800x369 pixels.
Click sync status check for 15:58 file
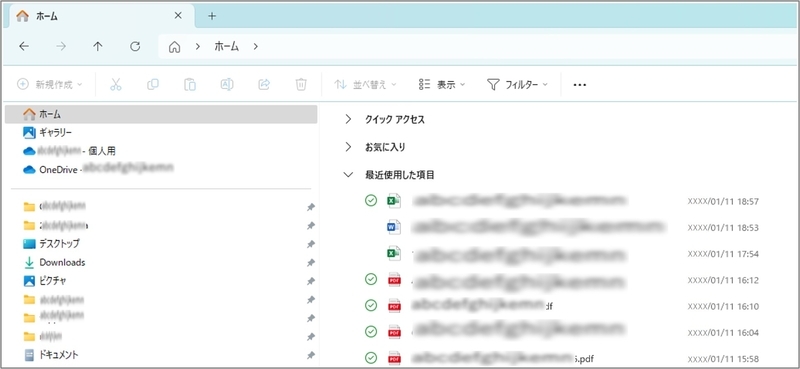[x=371, y=358]
